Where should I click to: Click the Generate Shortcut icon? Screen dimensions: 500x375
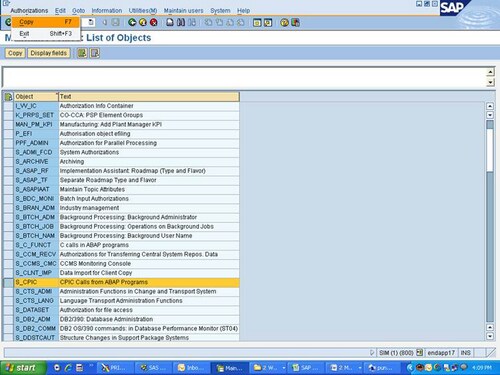[x=268, y=22]
